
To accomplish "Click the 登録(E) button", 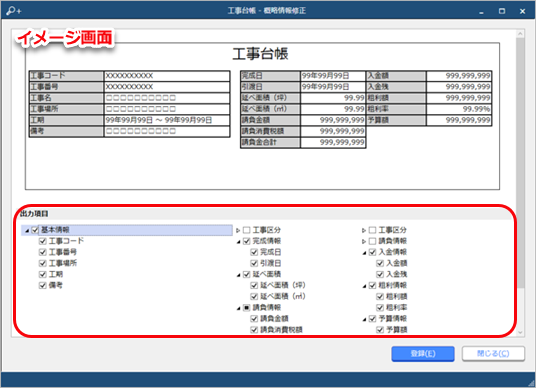I will (x=423, y=354).
